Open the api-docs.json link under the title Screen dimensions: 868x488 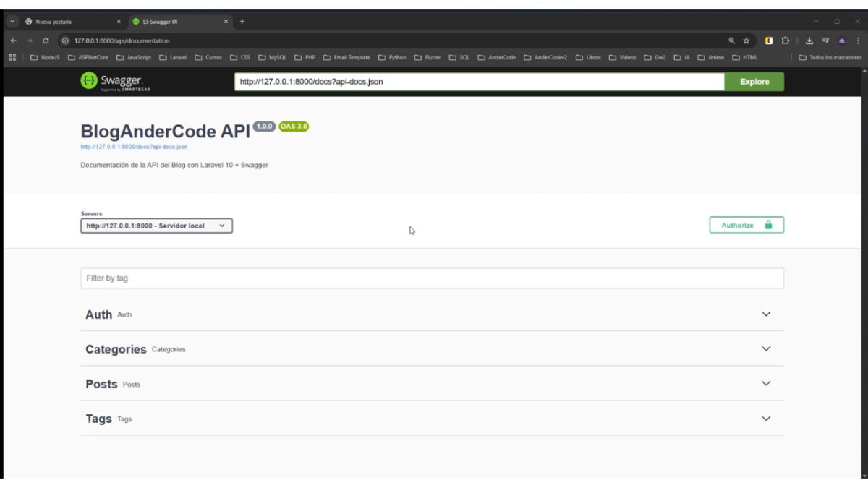pyautogui.click(x=134, y=147)
